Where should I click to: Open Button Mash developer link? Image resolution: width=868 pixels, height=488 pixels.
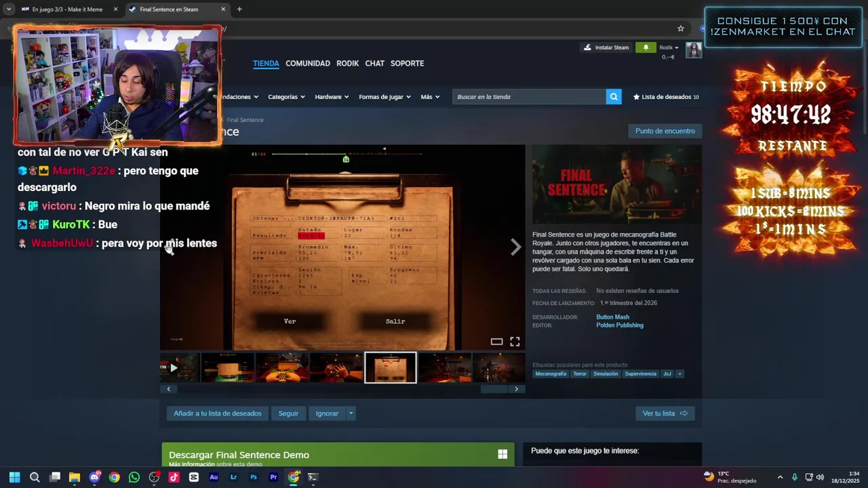[x=612, y=317]
